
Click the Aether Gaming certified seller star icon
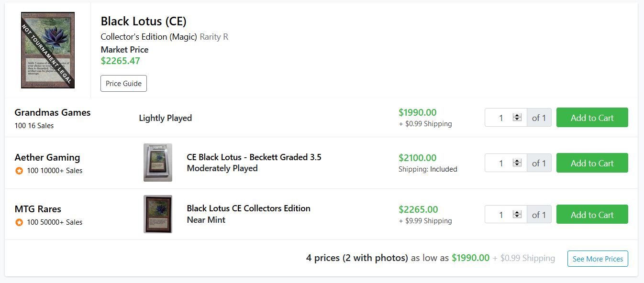(x=19, y=171)
